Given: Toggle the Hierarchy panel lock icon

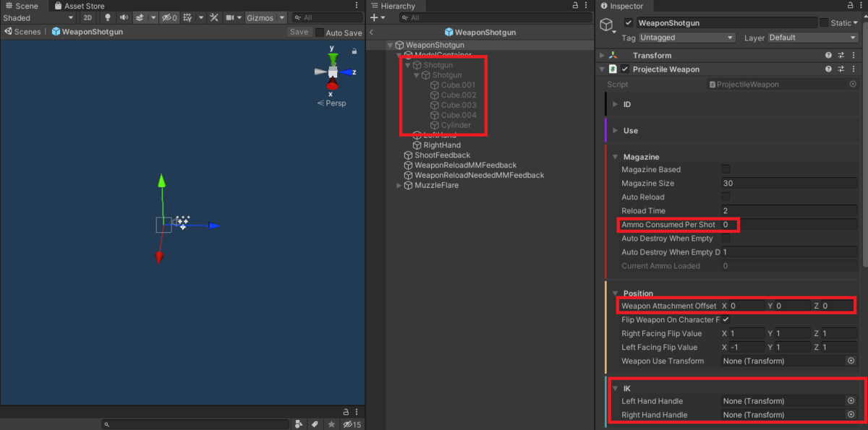Looking at the screenshot, I should pos(575,6).
